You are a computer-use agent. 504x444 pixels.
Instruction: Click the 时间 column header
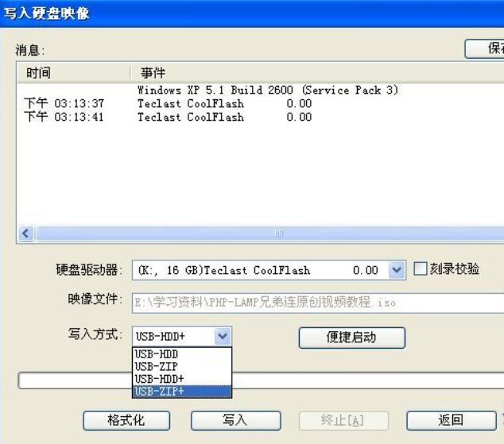74,73
